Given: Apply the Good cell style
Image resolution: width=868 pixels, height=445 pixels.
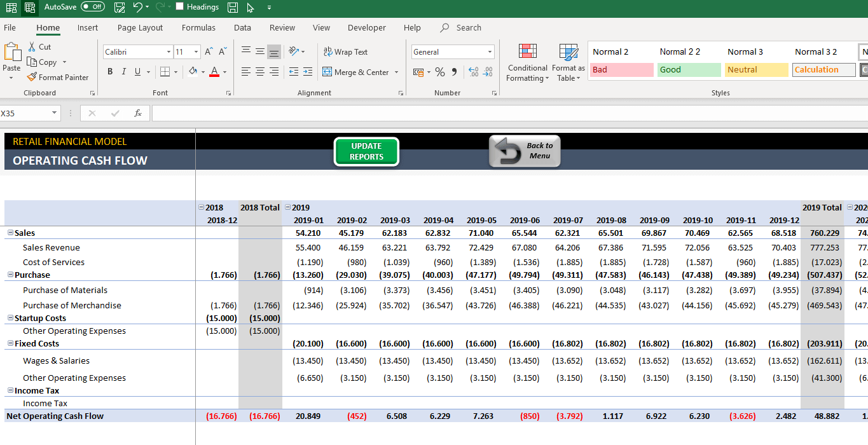Looking at the screenshot, I should pyautogui.click(x=689, y=70).
